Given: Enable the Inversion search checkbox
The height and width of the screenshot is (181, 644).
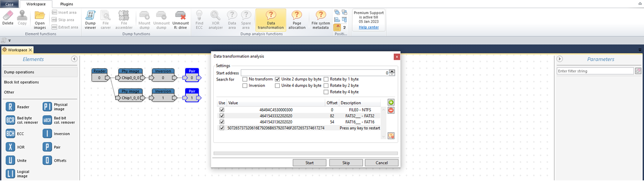Looking at the screenshot, I should [245, 85].
